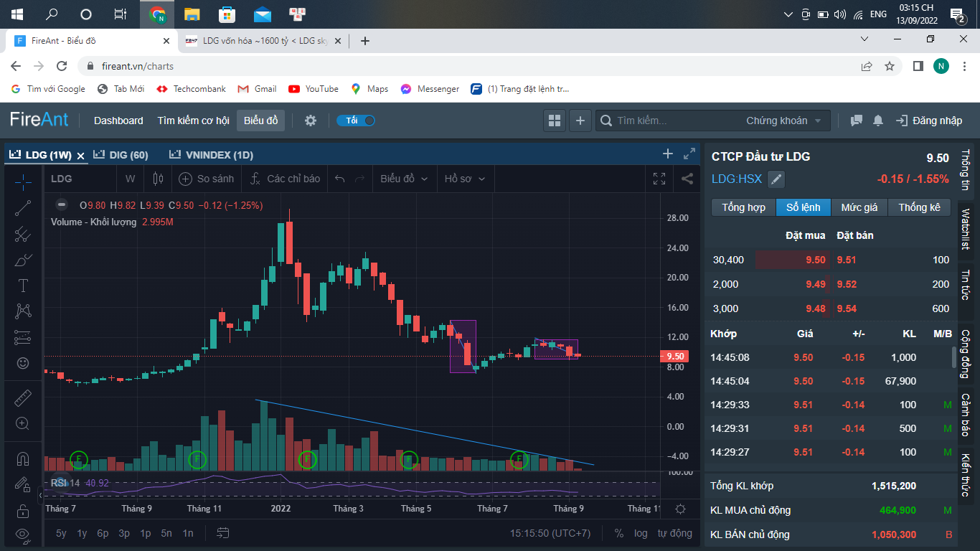Select the ruler measure tool

[23, 397]
